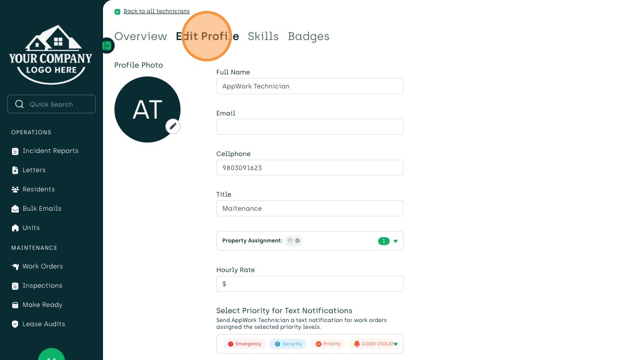Click the Letters document icon

pos(15,170)
